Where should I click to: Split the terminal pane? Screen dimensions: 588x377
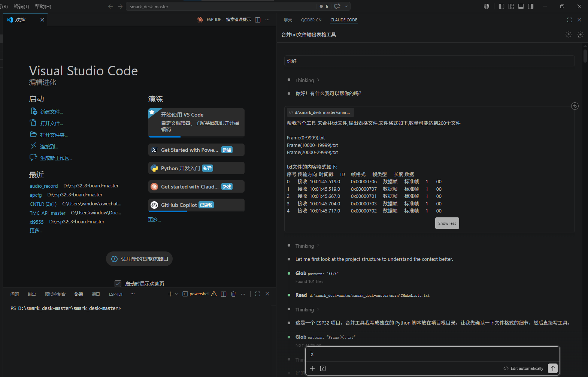(224, 294)
